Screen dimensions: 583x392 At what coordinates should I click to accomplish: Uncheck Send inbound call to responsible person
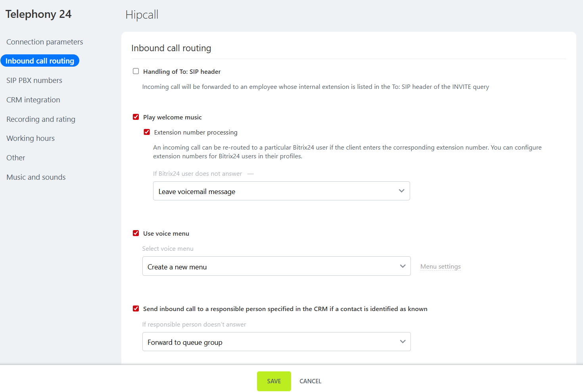pos(136,309)
